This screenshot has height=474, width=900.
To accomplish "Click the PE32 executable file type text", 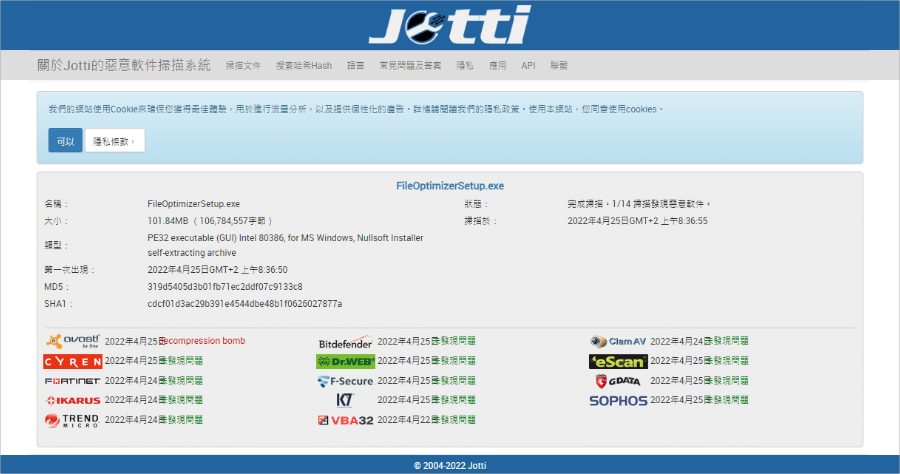I will 285,245.
